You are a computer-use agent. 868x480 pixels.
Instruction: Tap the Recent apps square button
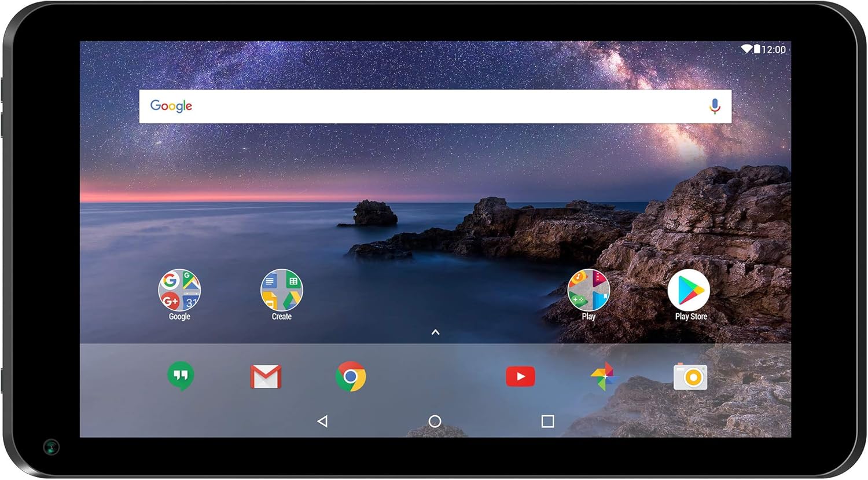(x=547, y=422)
